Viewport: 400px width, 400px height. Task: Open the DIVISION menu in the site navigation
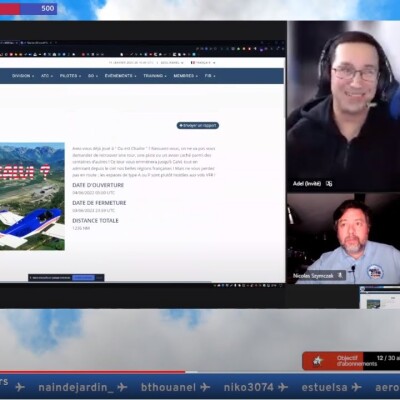[23, 76]
